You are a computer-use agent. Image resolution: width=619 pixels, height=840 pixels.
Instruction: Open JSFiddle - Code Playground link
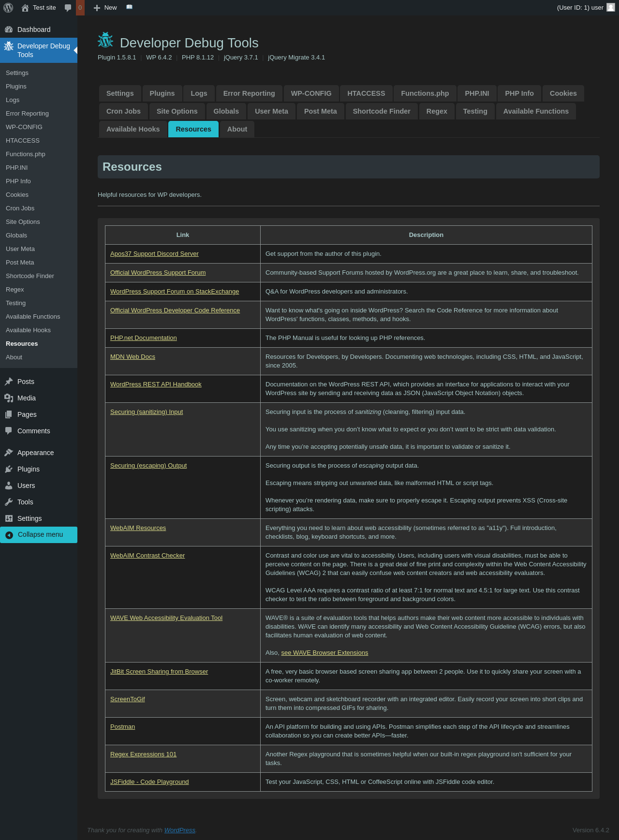tap(149, 782)
